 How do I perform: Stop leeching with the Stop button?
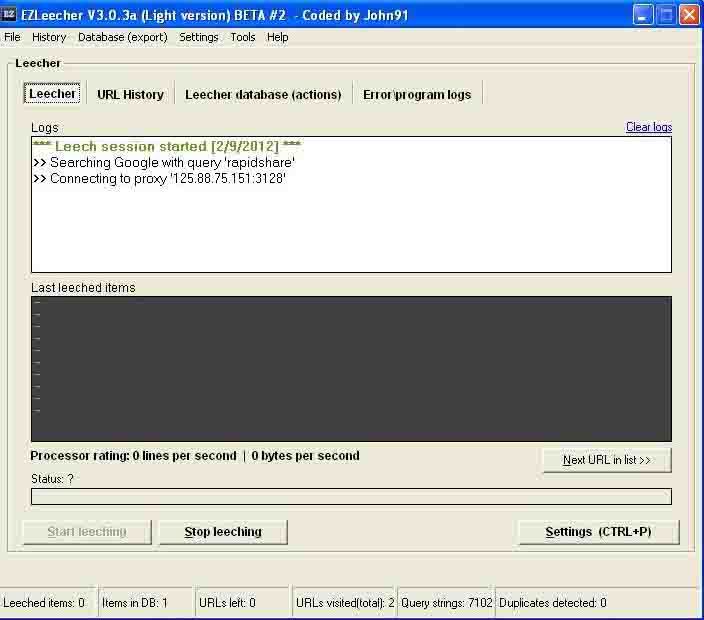click(223, 532)
